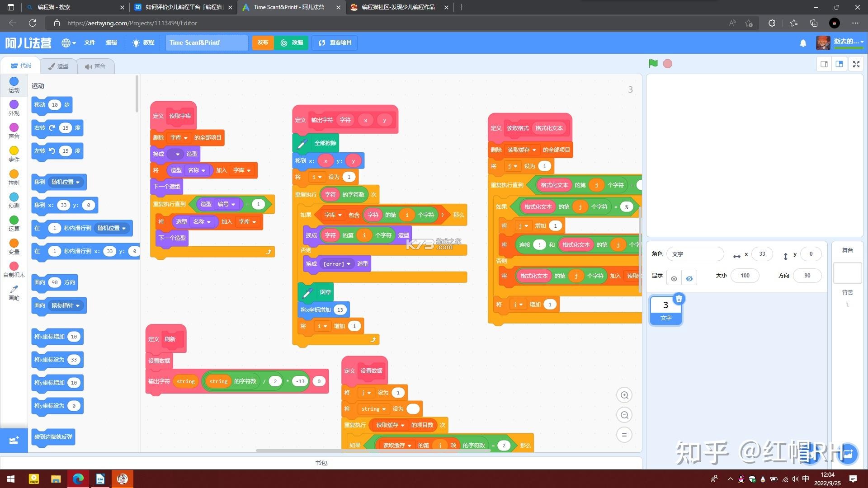Edit the sprite x position field

click(x=762, y=254)
